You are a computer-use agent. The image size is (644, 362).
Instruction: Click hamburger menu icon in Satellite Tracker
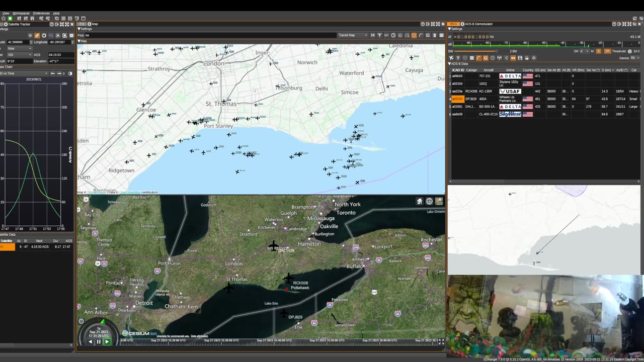click(x=71, y=36)
